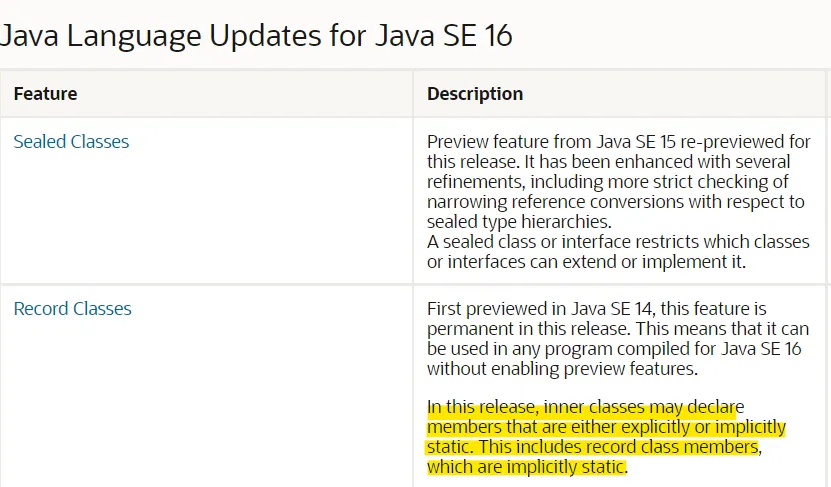Click the Description column header

[475, 94]
